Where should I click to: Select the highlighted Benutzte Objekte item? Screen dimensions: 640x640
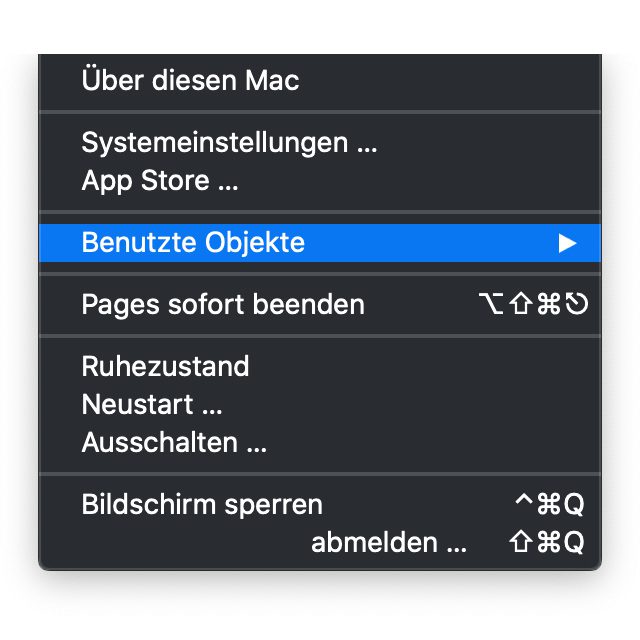pyautogui.click(x=193, y=242)
